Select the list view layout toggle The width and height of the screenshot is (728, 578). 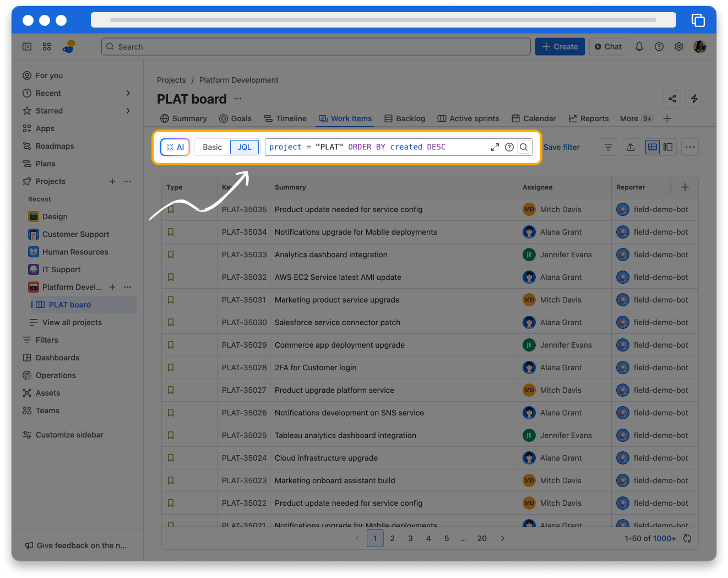point(653,147)
